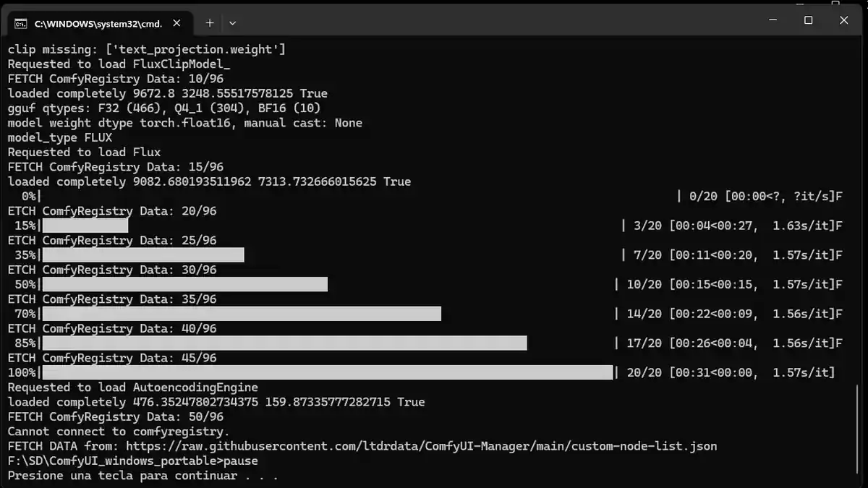868x488 pixels.
Task: Click the 85% progress bar
Action: 284,343
